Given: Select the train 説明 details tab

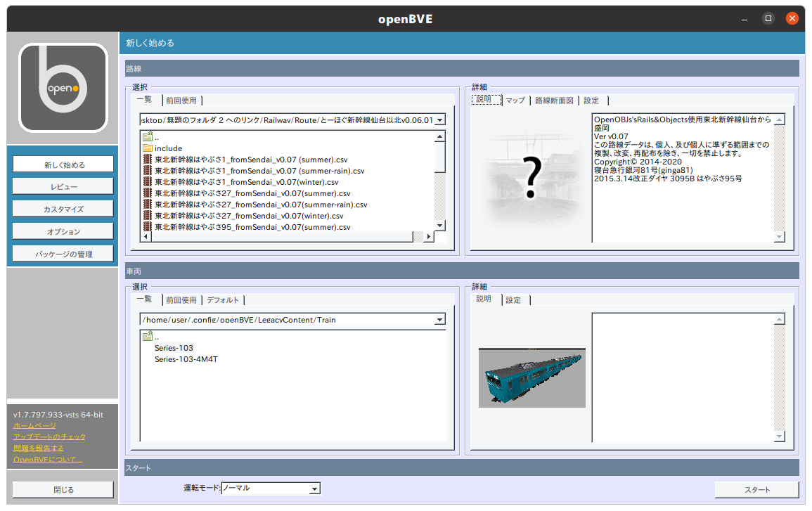Looking at the screenshot, I should pyautogui.click(x=486, y=299).
